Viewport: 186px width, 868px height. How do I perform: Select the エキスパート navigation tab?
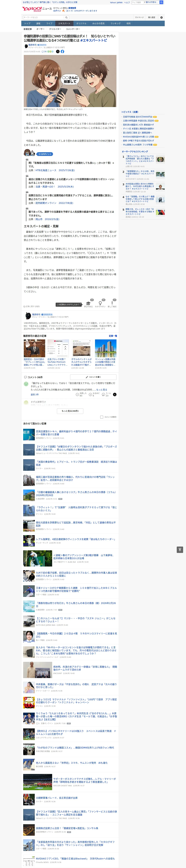[64, 24]
